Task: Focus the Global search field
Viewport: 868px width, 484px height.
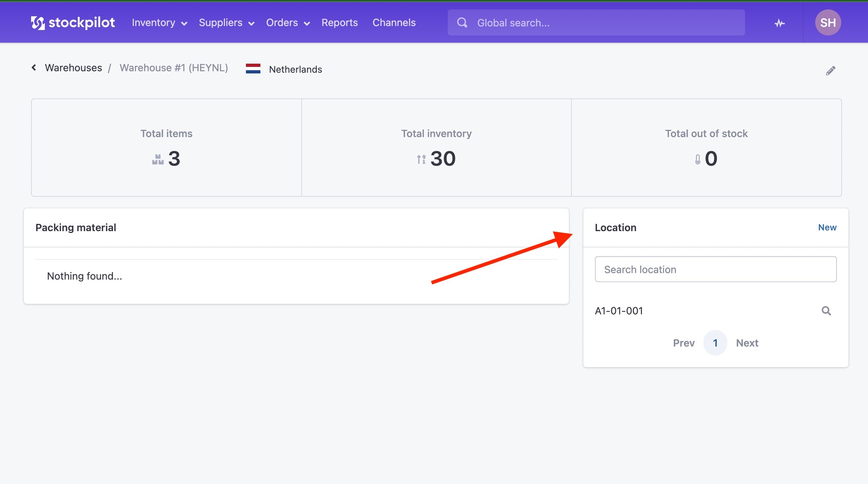Action: 596,23
